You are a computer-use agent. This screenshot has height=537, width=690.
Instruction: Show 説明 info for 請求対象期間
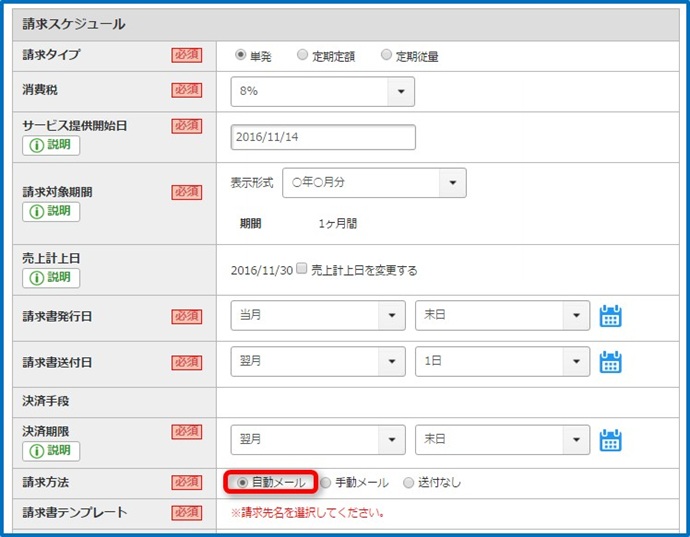[51, 212]
